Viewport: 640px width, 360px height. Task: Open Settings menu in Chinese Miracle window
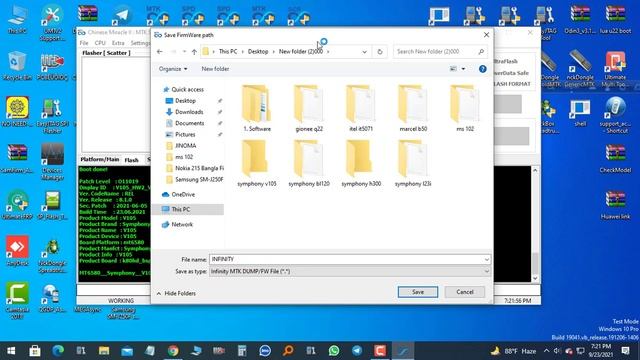pyautogui.click(x=140, y=43)
